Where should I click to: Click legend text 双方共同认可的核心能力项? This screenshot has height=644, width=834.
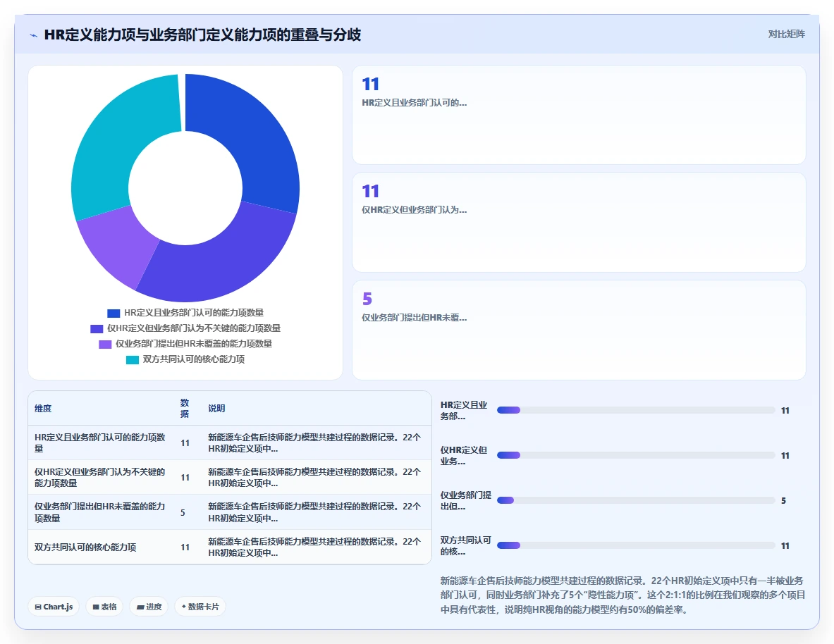(x=194, y=359)
